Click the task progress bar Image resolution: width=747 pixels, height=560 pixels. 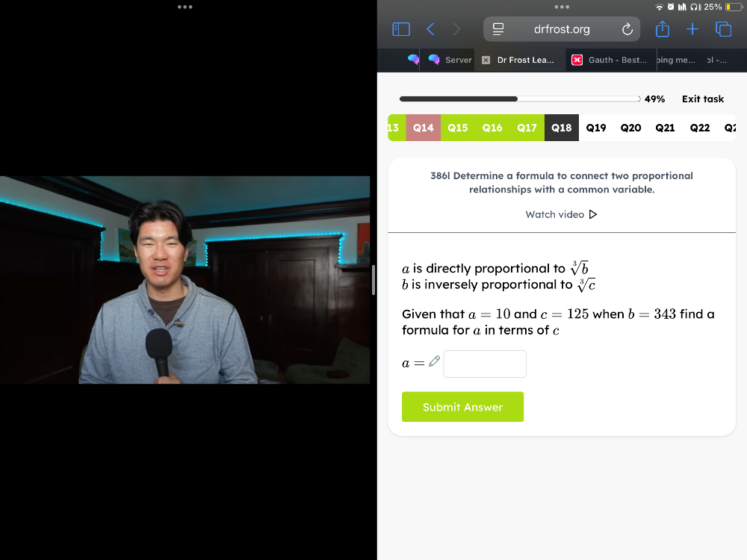pos(520,99)
